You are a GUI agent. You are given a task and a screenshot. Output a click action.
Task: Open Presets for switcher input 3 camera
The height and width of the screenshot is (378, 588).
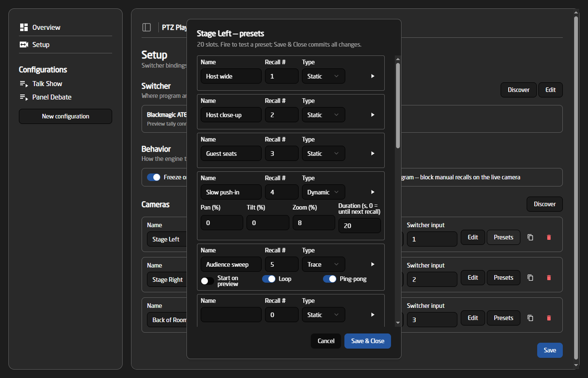tap(503, 318)
